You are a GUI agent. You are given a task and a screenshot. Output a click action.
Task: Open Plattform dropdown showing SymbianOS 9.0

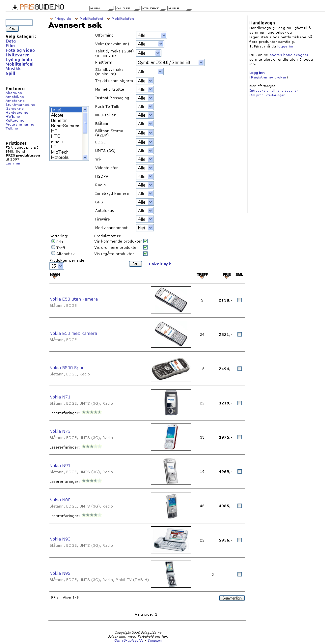click(170, 62)
